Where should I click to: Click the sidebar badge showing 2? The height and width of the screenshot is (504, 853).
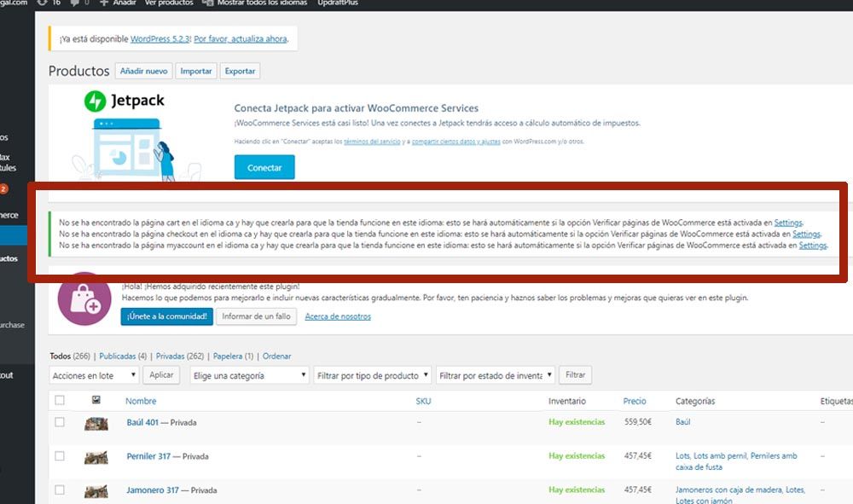tap(3, 188)
